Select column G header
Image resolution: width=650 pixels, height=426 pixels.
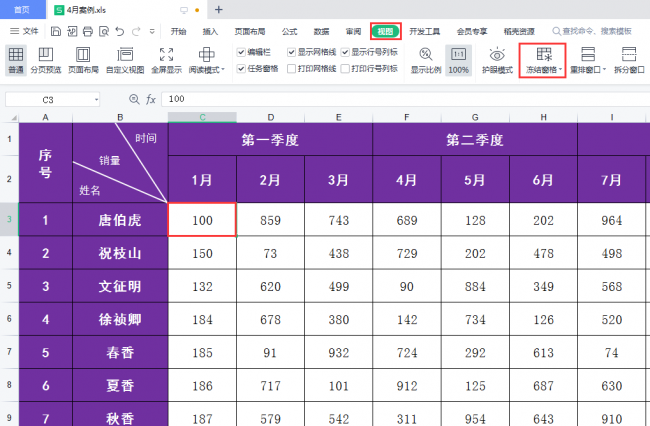pyautogui.click(x=475, y=118)
